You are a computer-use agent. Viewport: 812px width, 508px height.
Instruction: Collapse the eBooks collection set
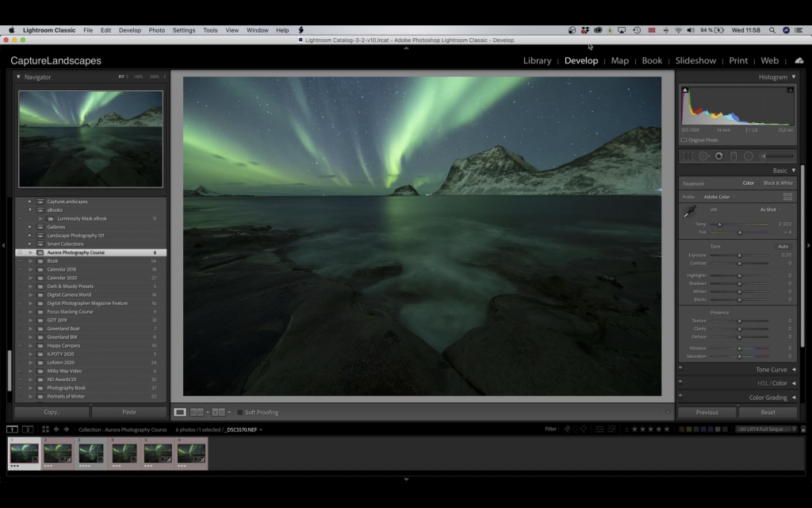(30, 210)
